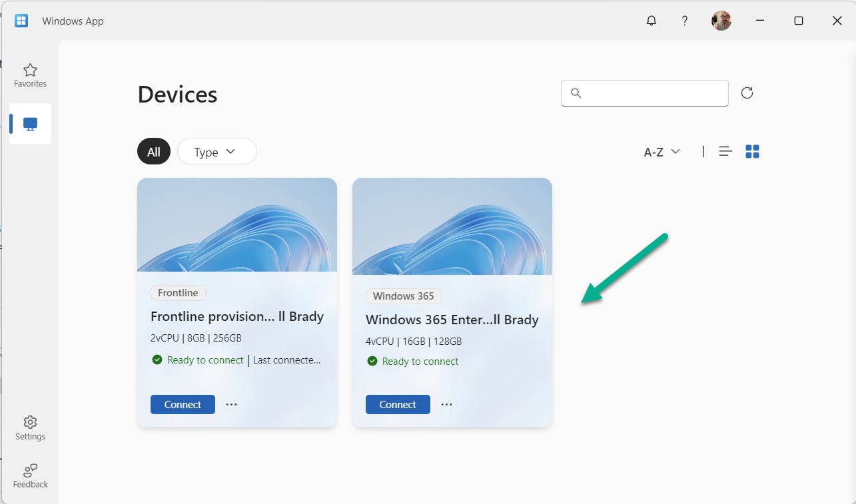856x504 pixels.
Task: Click the user profile avatar
Action: coord(721,21)
